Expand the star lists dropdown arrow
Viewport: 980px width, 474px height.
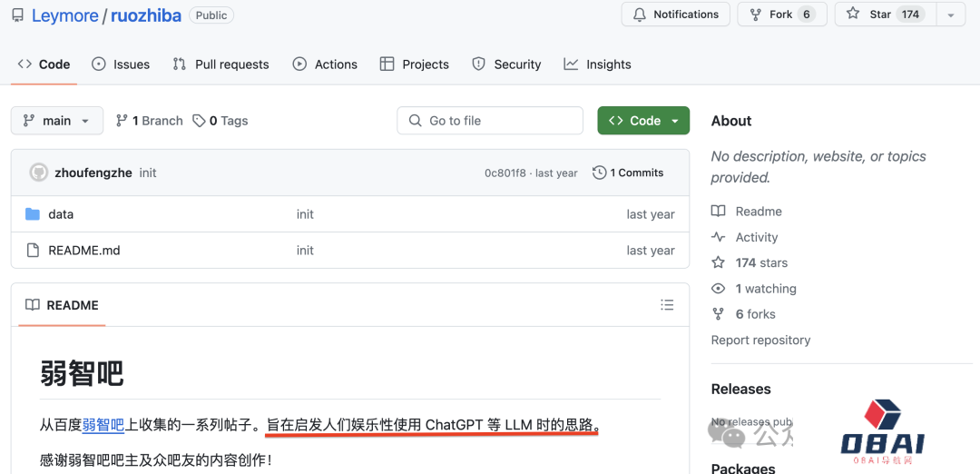tap(950, 15)
